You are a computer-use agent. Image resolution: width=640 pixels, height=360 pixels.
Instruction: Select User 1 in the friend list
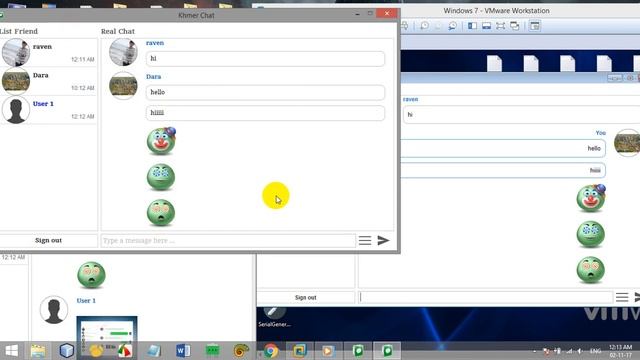(49, 110)
